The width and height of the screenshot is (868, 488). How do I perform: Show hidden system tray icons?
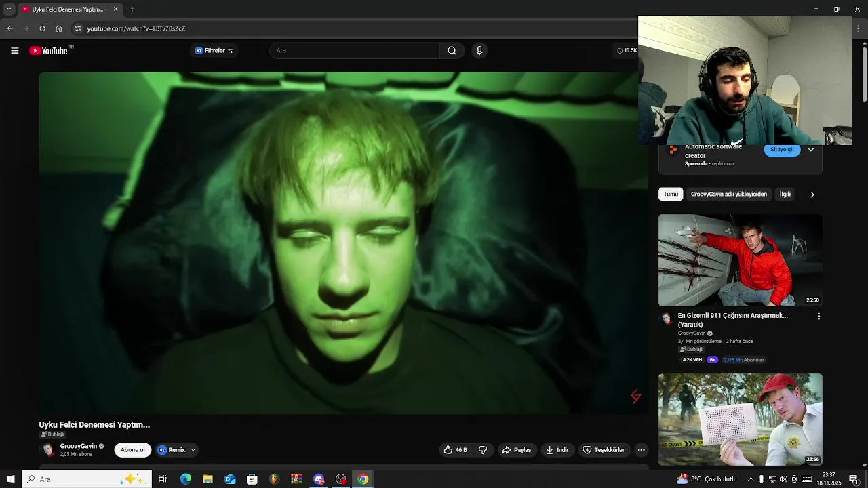click(x=751, y=479)
